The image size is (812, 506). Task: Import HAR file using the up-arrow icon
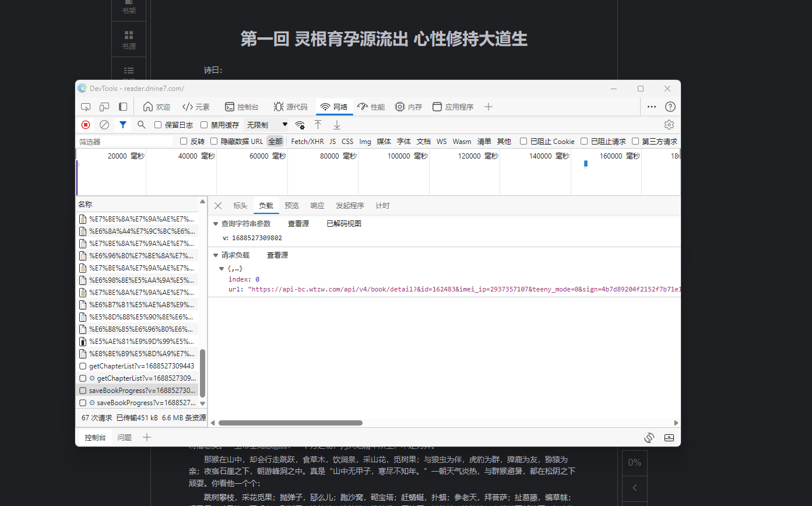click(x=318, y=124)
